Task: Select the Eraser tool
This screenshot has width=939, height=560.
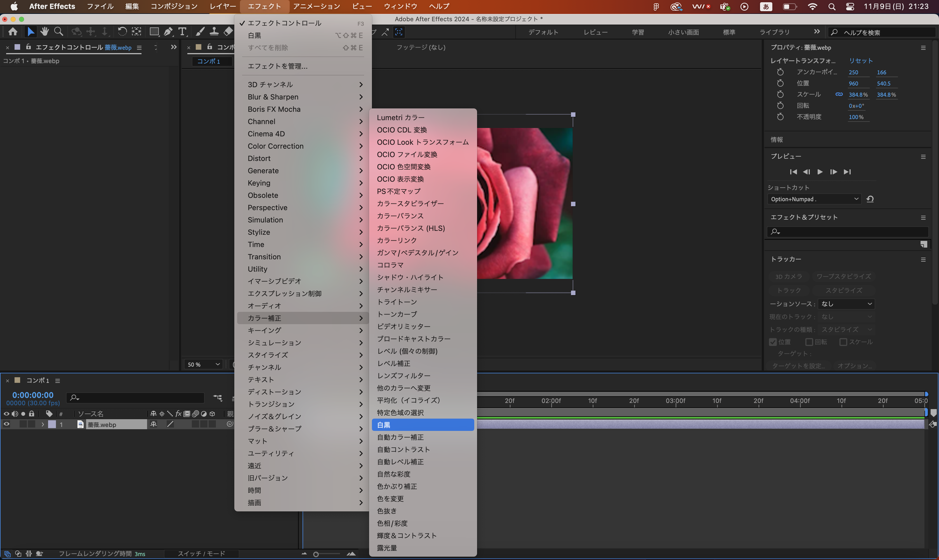Action: (x=228, y=32)
